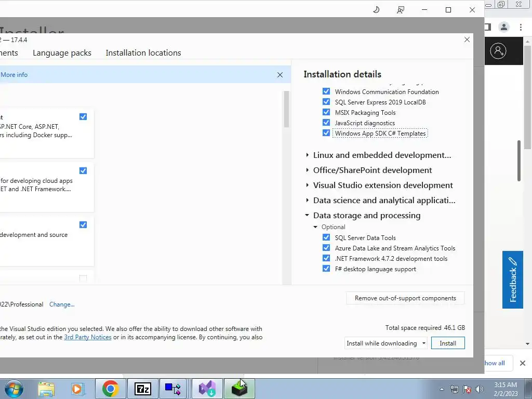Expand Data science and analytical applications

[307, 200]
